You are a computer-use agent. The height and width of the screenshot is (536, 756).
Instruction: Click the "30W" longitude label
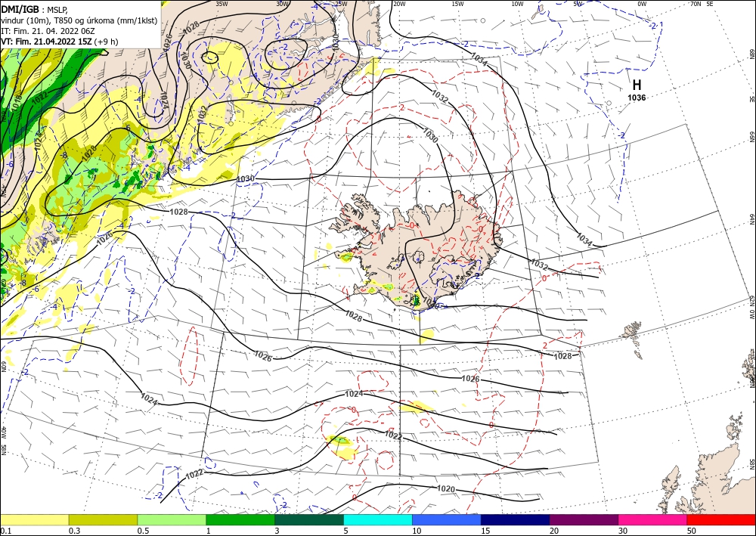click(x=283, y=3)
